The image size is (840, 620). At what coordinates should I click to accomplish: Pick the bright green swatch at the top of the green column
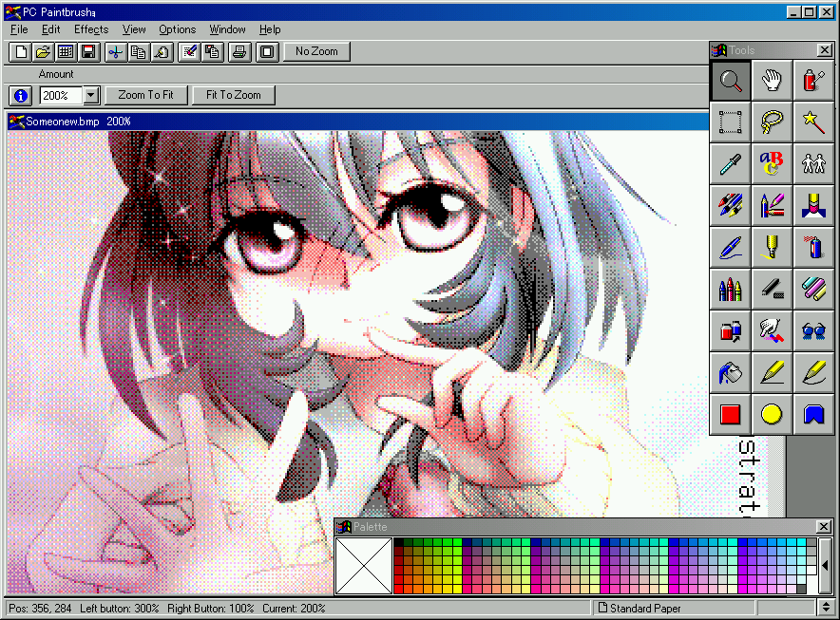click(x=457, y=542)
